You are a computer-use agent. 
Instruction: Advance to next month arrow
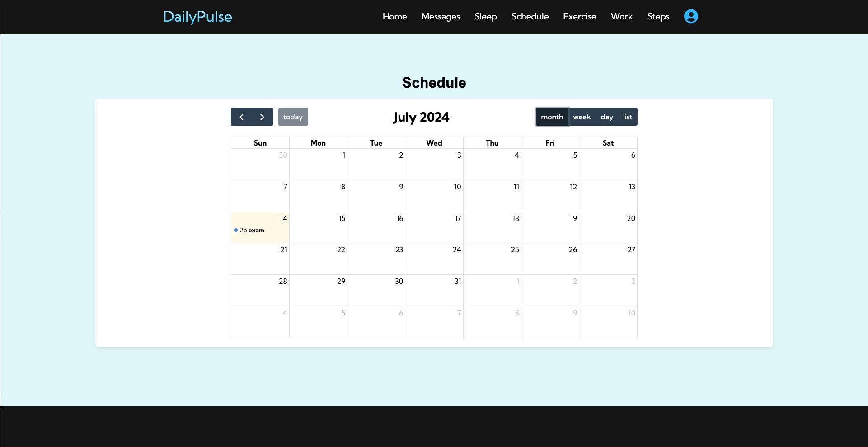(262, 117)
